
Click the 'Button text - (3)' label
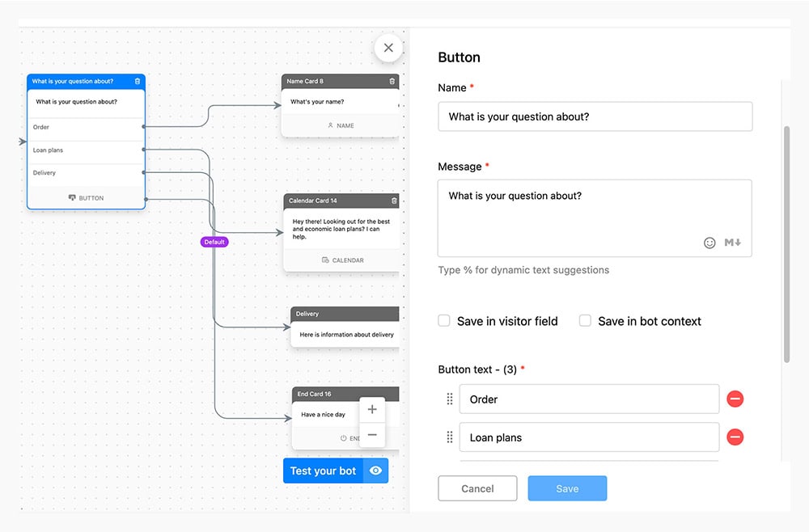coord(477,369)
